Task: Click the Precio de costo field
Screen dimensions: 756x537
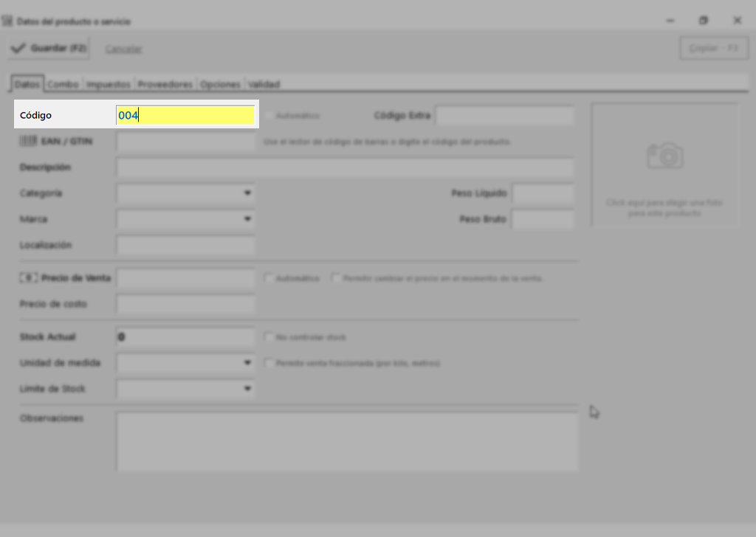Action: (185, 305)
